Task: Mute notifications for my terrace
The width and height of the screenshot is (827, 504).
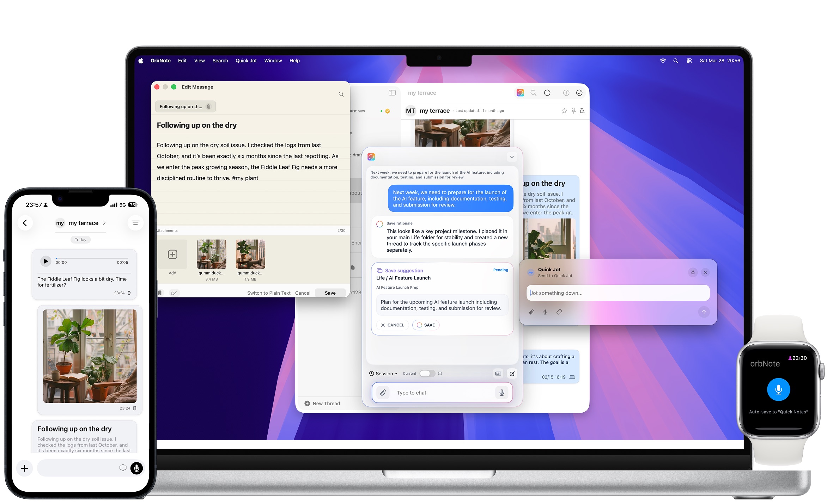Action: (x=582, y=111)
